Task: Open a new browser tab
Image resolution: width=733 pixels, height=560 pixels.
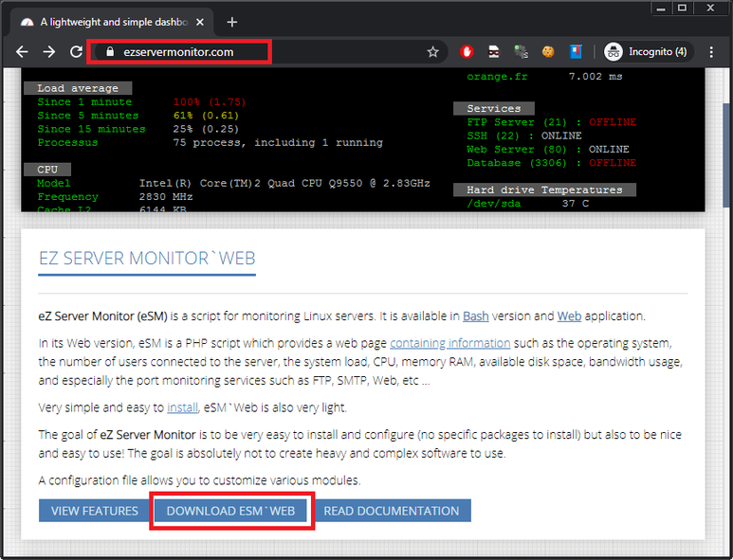Action: [x=232, y=22]
